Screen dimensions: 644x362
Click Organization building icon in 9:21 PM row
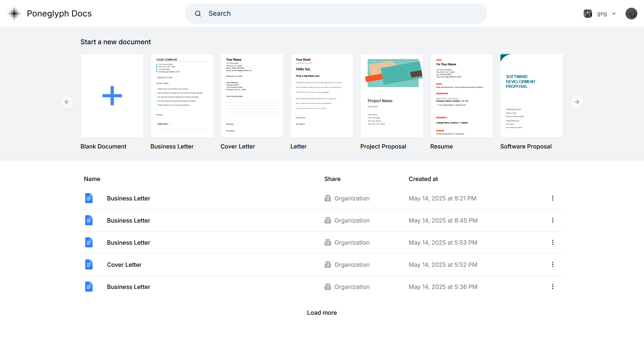(x=328, y=198)
